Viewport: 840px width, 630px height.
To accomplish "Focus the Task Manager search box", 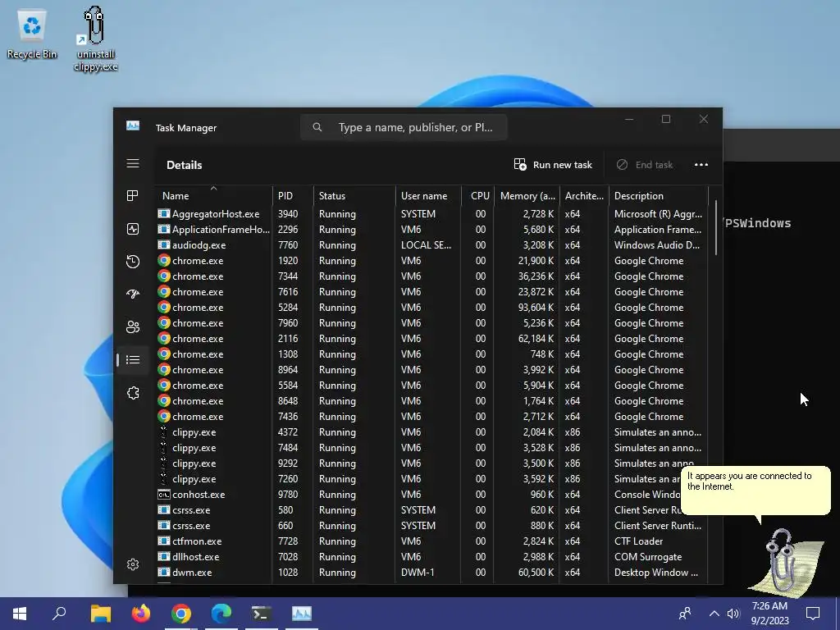I will click(404, 127).
